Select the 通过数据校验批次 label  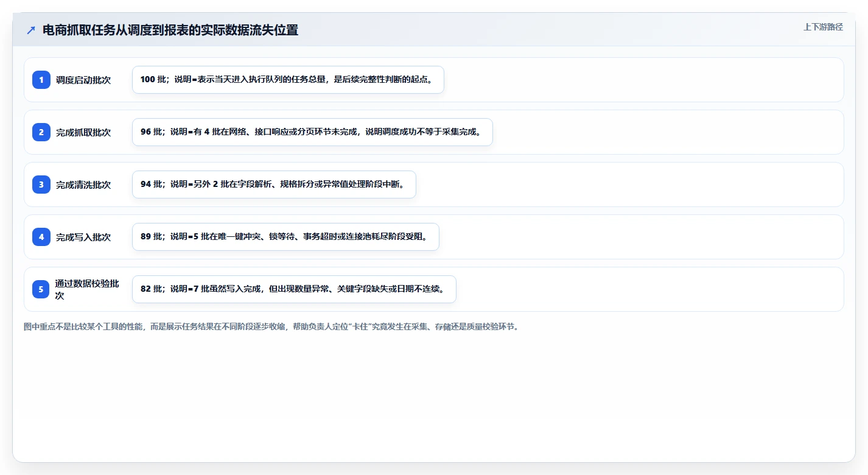87,289
